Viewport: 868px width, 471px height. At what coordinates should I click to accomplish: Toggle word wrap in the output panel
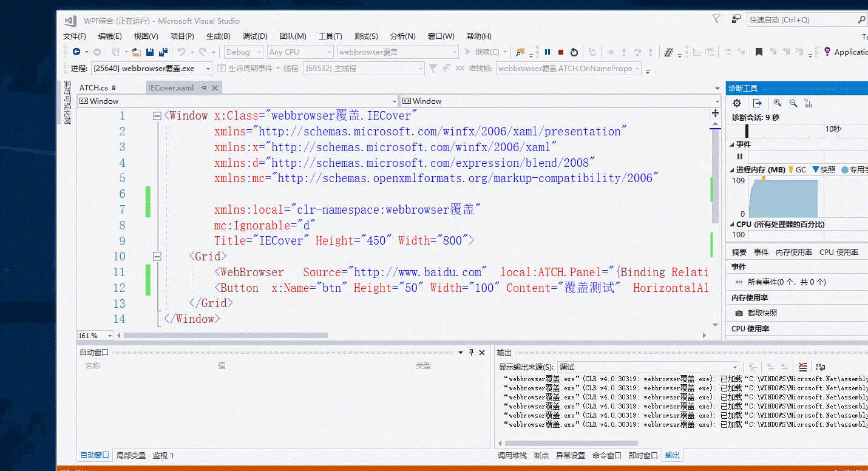tap(821, 367)
